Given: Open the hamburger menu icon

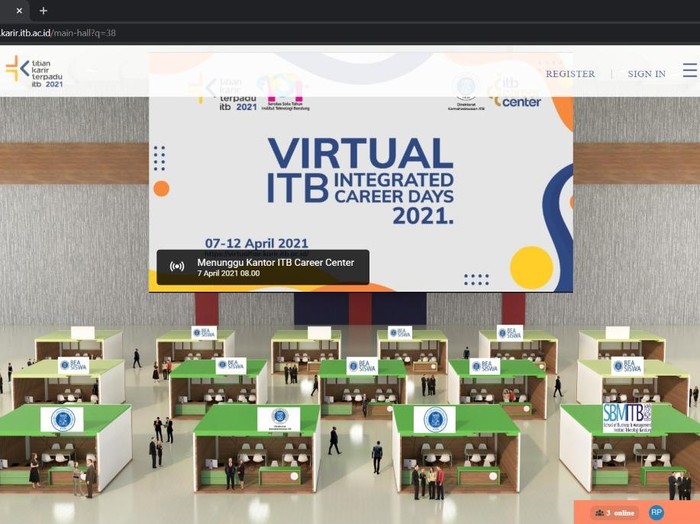Looking at the screenshot, I should pyautogui.click(x=690, y=71).
